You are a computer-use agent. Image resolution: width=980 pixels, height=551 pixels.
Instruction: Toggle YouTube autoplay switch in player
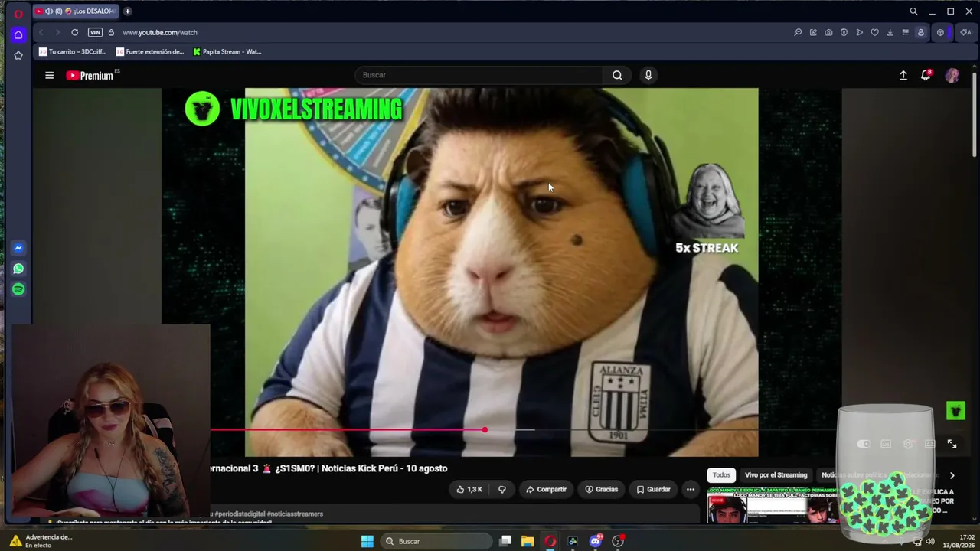[x=864, y=444]
